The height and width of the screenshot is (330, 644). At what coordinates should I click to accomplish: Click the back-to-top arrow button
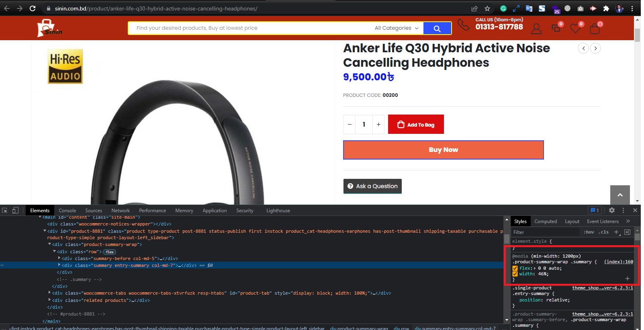(x=620, y=195)
